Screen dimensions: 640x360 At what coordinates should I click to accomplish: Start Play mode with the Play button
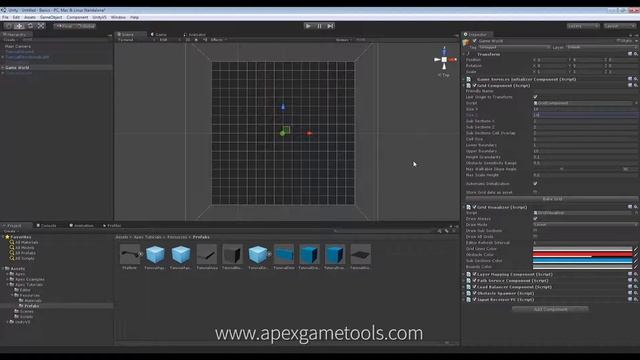pyautogui.click(x=308, y=26)
